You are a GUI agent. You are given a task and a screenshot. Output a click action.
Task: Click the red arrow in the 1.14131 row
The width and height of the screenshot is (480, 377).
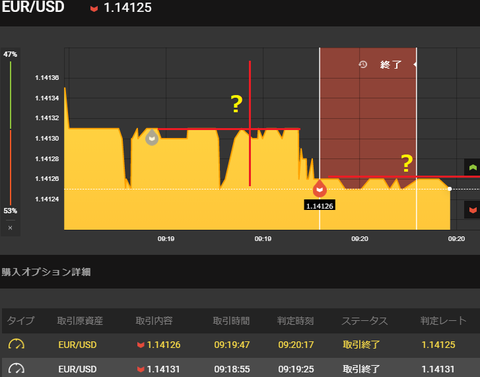coord(141,369)
